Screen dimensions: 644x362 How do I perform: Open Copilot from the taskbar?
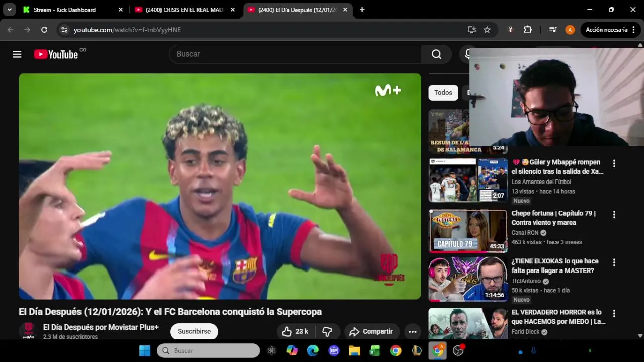point(292,350)
